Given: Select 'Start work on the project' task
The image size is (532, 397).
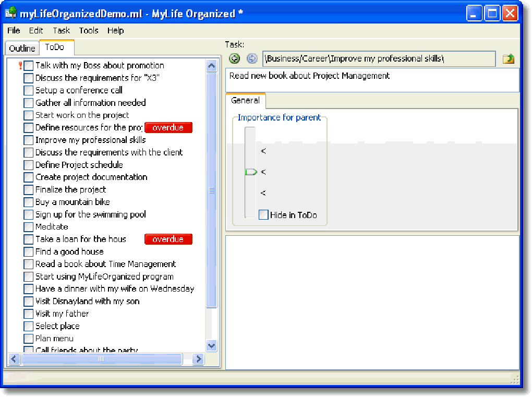Looking at the screenshot, I should pos(82,115).
